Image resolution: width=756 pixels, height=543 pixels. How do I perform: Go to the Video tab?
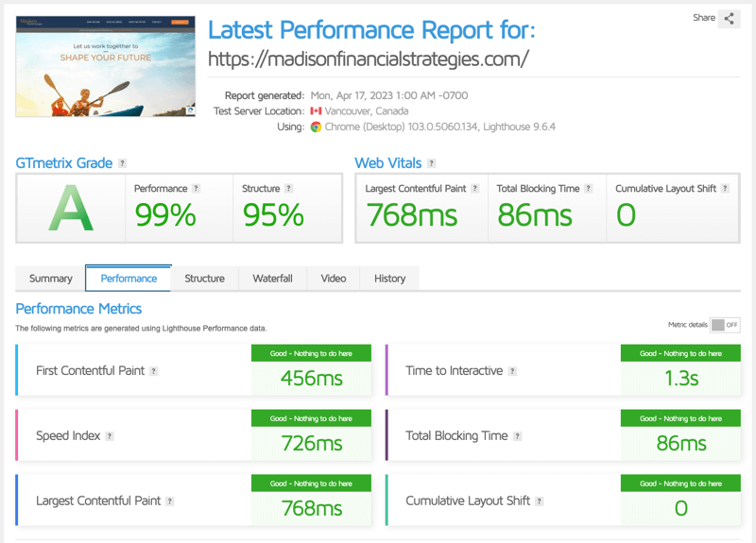click(334, 279)
